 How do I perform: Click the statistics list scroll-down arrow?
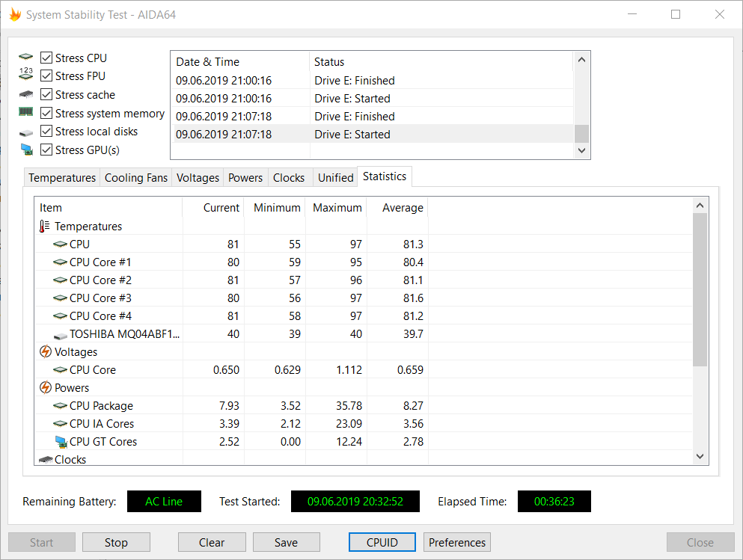tap(700, 456)
